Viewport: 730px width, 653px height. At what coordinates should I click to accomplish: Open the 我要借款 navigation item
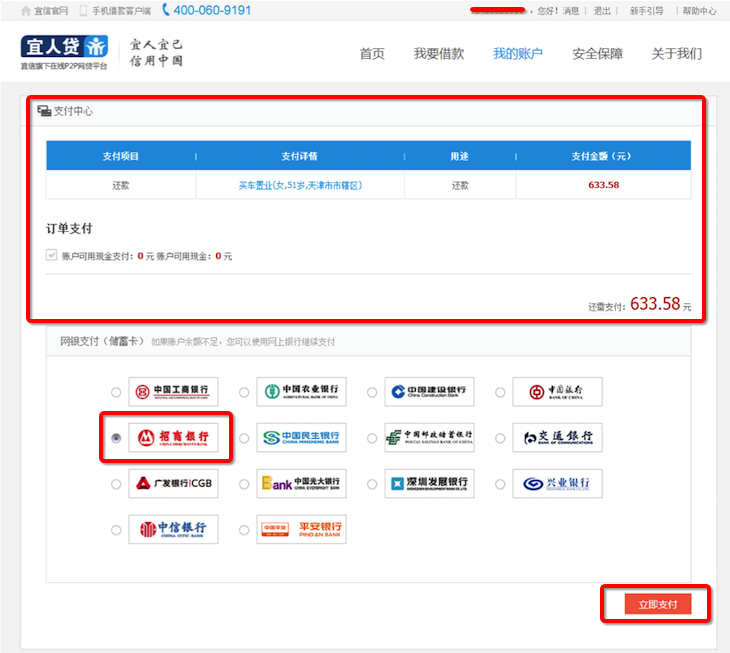(439, 54)
